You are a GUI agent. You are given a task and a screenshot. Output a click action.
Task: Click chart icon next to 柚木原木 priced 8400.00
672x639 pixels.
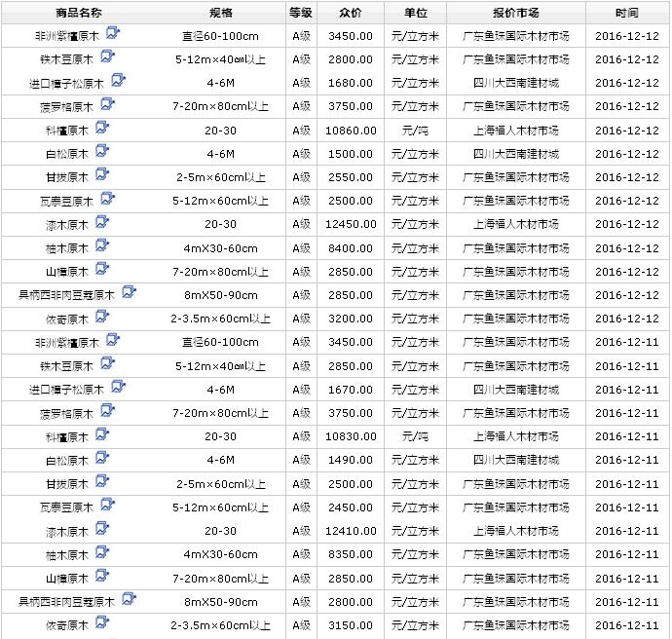(102, 246)
